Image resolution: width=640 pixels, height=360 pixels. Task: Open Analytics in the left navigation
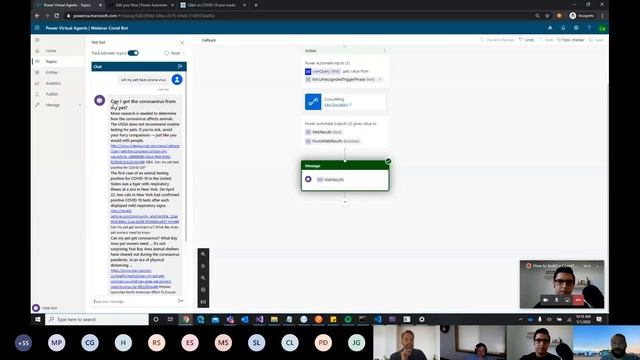click(53, 83)
